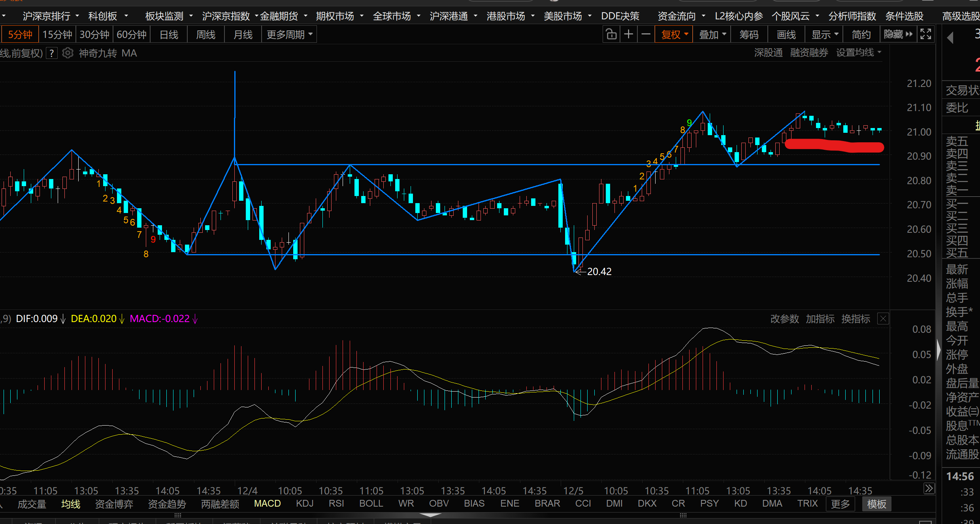
Task: Zoom out the chart with the minus icon
Action: pyautogui.click(x=646, y=34)
